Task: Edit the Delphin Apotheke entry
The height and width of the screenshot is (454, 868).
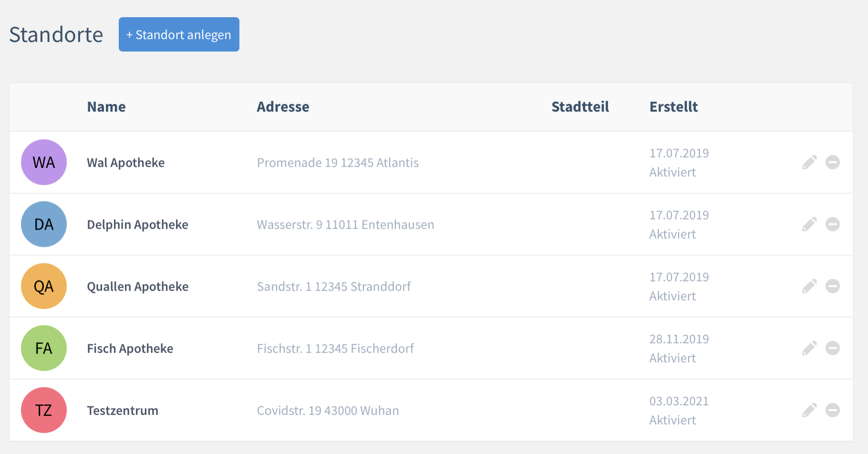Action: click(809, 224)
